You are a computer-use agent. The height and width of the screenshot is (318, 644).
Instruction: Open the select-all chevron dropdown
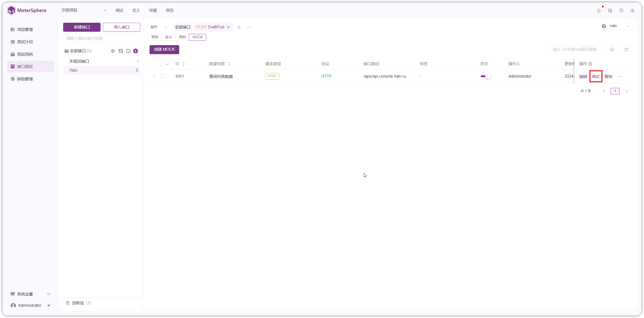(x=167, y=64)
